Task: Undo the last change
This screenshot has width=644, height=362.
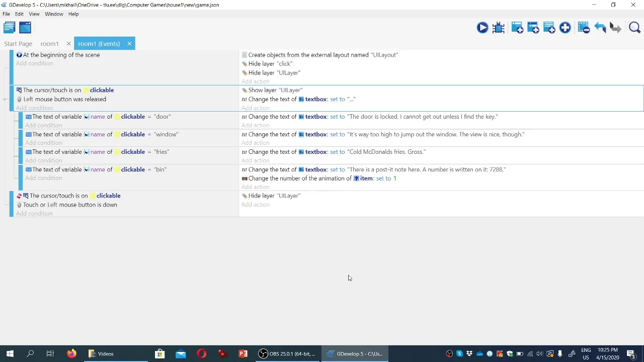Action: 600,28
